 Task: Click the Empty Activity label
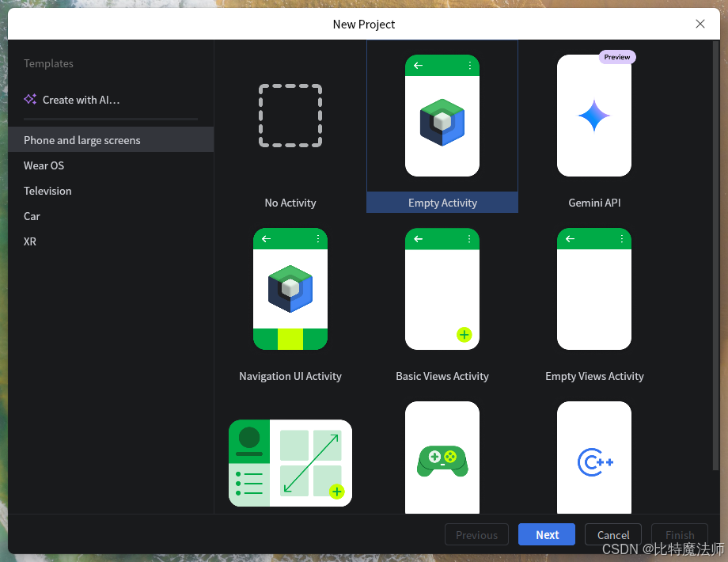point(442,203)
